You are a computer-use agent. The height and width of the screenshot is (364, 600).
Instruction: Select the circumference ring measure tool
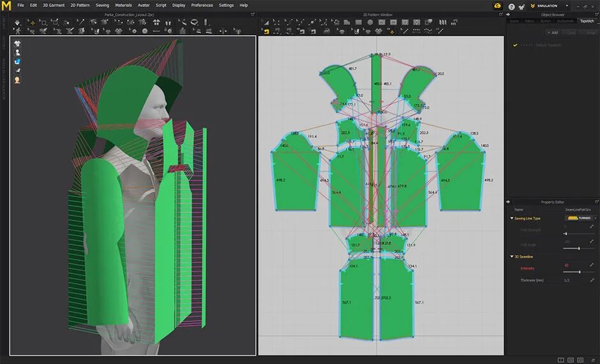tap(194, 22)
